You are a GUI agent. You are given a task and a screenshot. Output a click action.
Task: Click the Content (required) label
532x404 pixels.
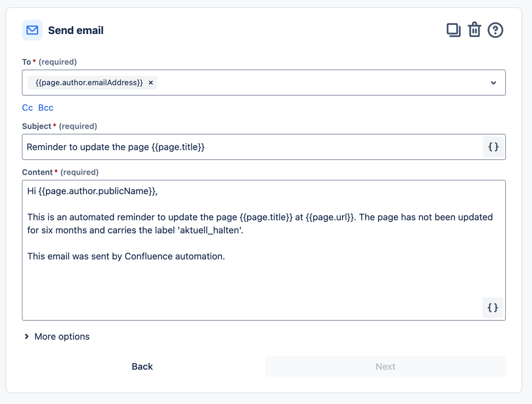pyautogui.click(x=60, y=172)
